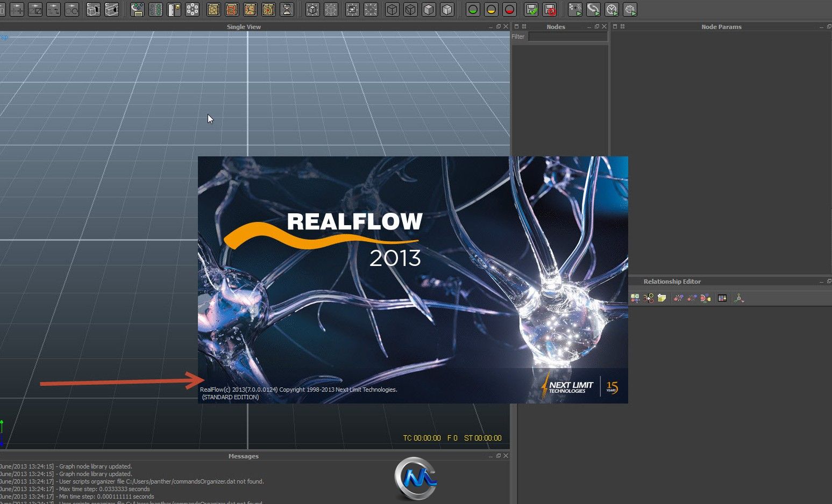
Task: Click the arrow over two crosshairs toolbar icon
Action: (x=17, y=9)
